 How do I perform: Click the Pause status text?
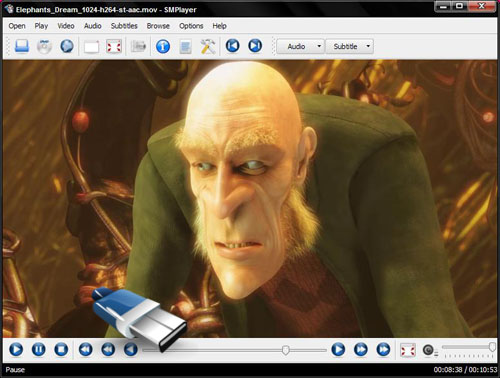click(15, 370)
